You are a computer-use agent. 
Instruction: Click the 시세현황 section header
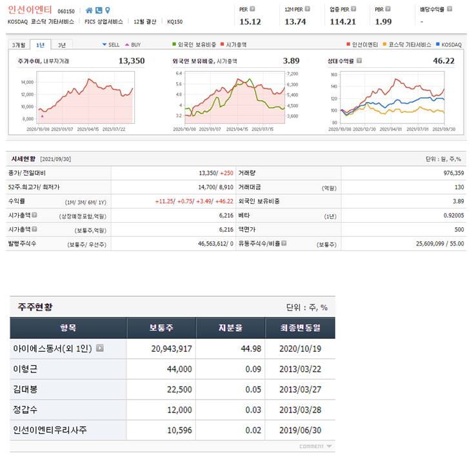point(23,159)
